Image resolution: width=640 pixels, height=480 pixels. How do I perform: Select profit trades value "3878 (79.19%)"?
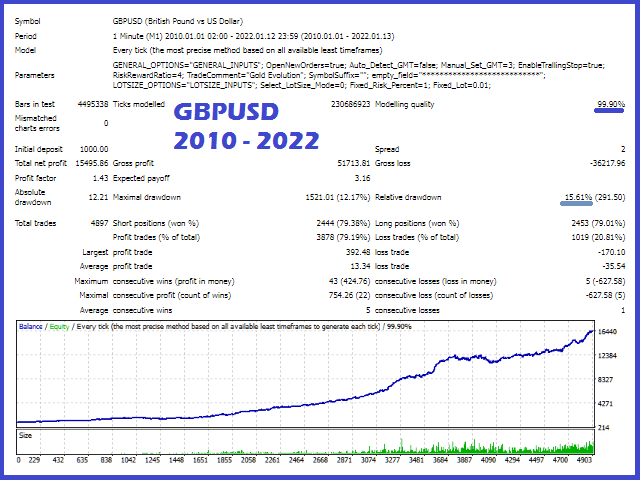(x=343, y=237)
